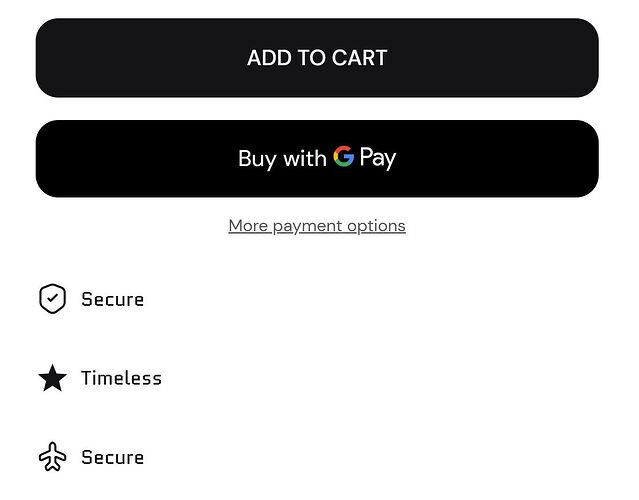The width and height of the screenshot is (639, 500).
Task: Click the word Pay after the G logo
Action: pyautogui.click(x=378, y=158)
